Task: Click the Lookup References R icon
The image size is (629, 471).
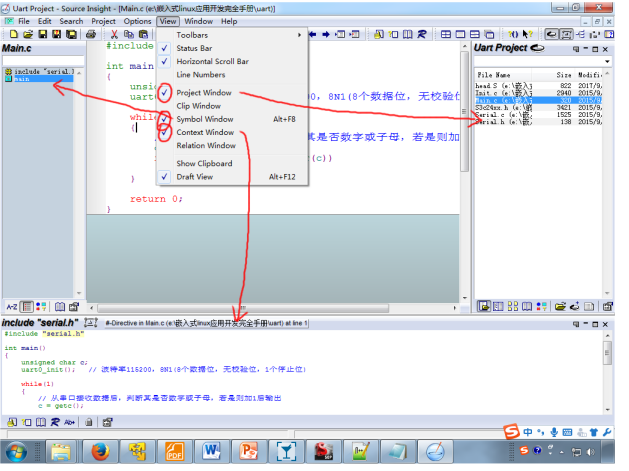Action: click(422, 35)
